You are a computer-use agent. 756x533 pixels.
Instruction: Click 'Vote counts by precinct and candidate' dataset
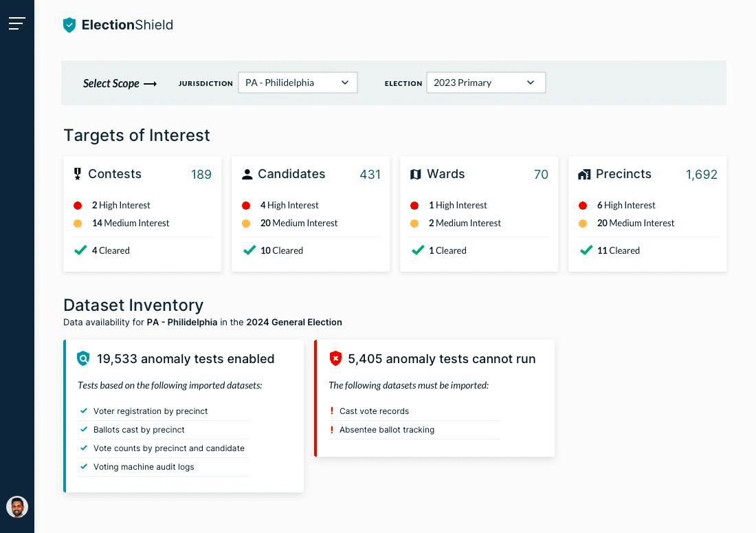pyautogui.click(x=169, y=448)
